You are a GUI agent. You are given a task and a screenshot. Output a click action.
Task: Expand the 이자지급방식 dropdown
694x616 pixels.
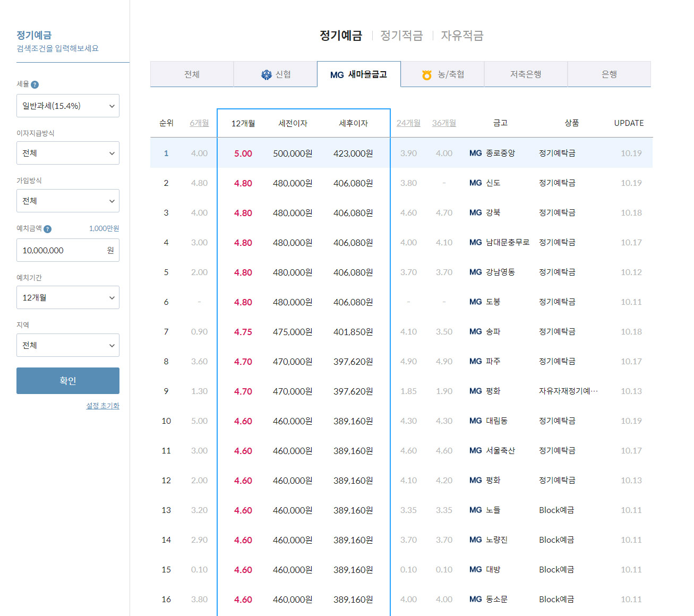coord(67,153)
